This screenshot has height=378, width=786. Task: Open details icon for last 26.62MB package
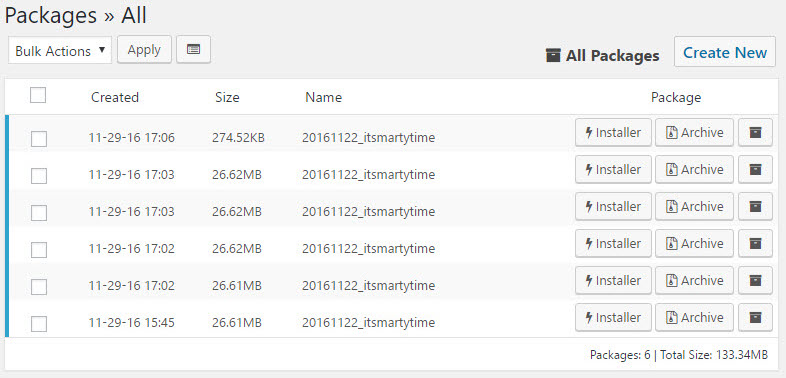(x=755, y=243)
